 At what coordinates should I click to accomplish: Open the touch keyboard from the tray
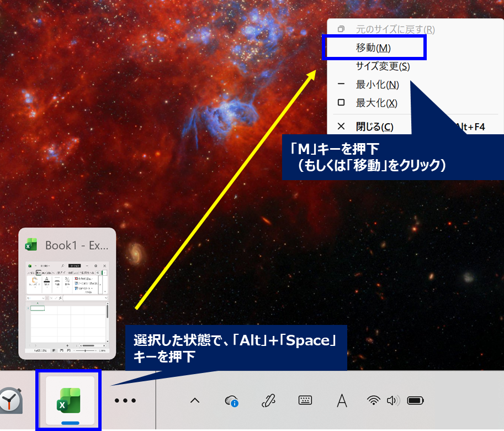coord(305,401)
